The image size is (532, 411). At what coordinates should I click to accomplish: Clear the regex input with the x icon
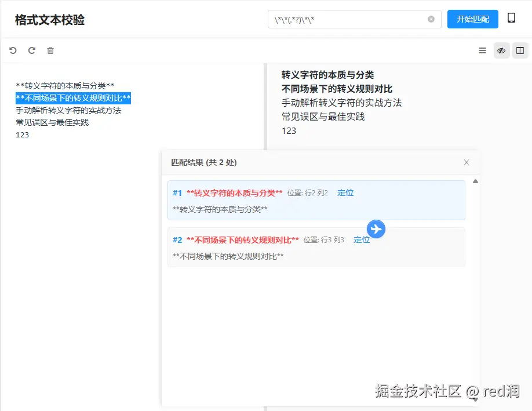[x=431, y=19]
